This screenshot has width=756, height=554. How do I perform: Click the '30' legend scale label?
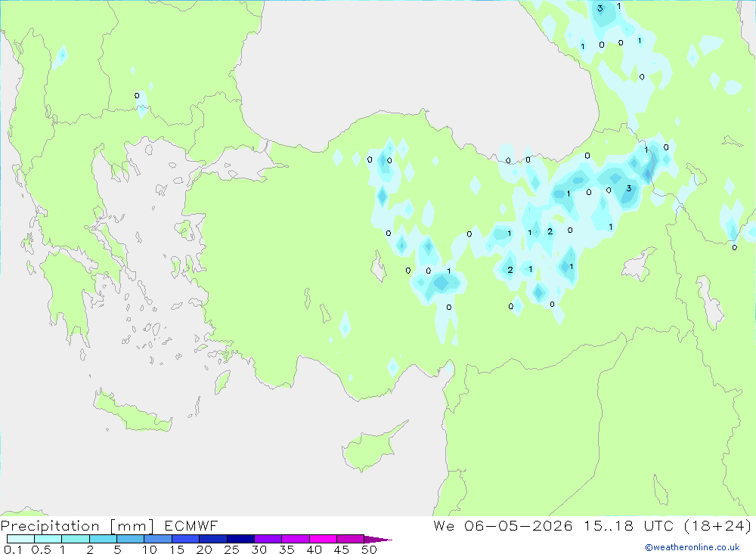coord(259,549)
